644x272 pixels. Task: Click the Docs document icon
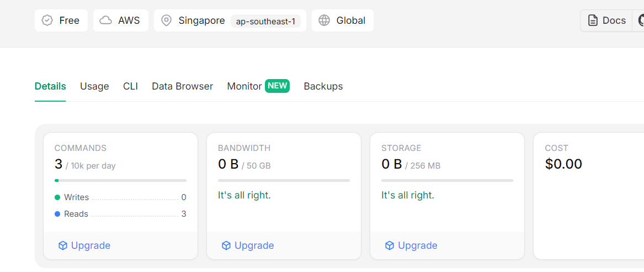click(593, 20)
